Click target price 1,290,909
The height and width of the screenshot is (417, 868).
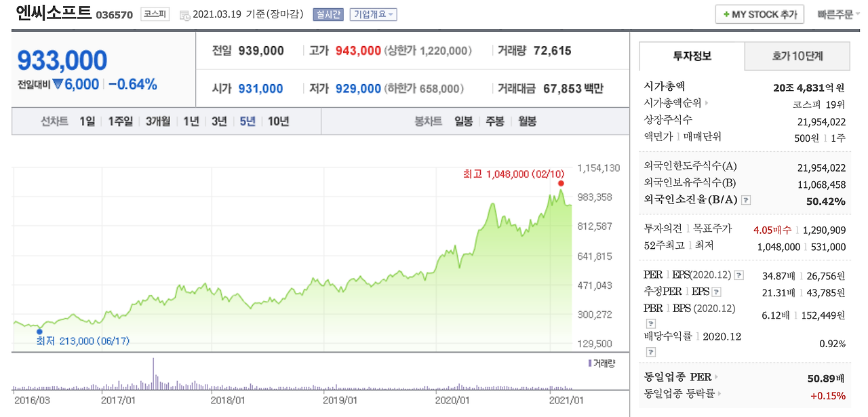pyautogui.click(x=824, y=230)
